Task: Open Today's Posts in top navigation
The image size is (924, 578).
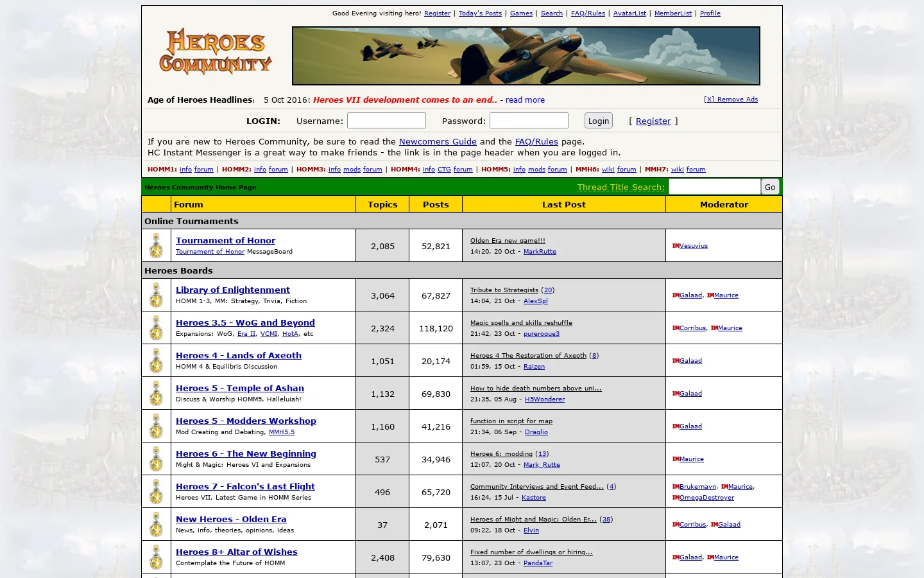Action: (480, 13)
